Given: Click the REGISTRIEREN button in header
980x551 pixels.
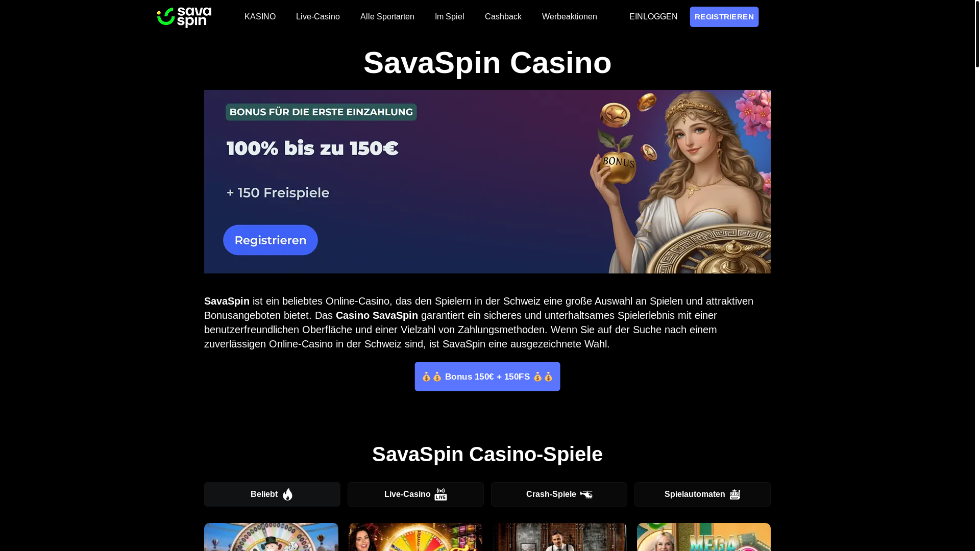Looking at the screenshot, I should pos(724,17).
